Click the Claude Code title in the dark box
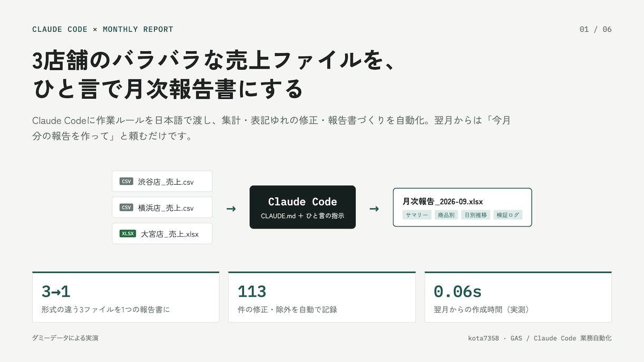 [302, 202]
